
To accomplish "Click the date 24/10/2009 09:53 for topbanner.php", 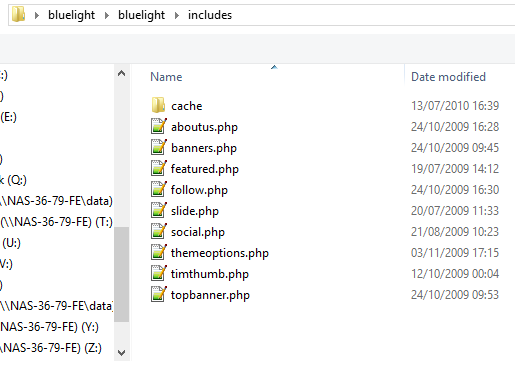I will coord(455,295).
